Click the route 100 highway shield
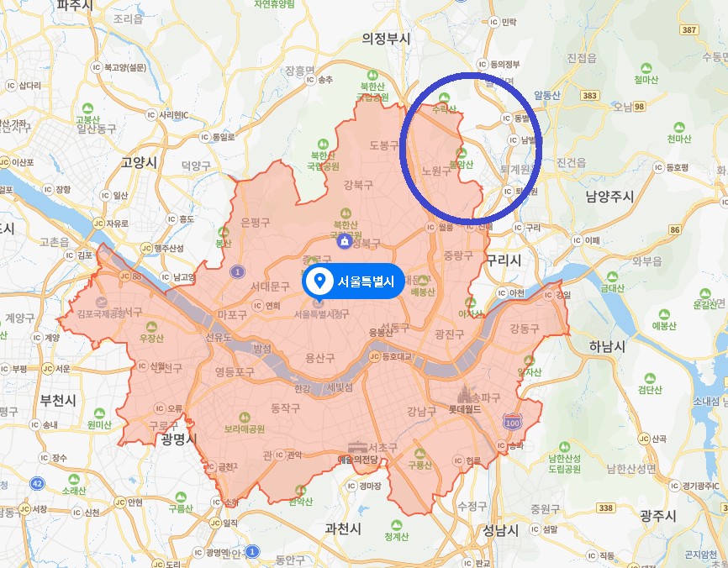This screenshot has height=568, width=728. coord(512,423)
